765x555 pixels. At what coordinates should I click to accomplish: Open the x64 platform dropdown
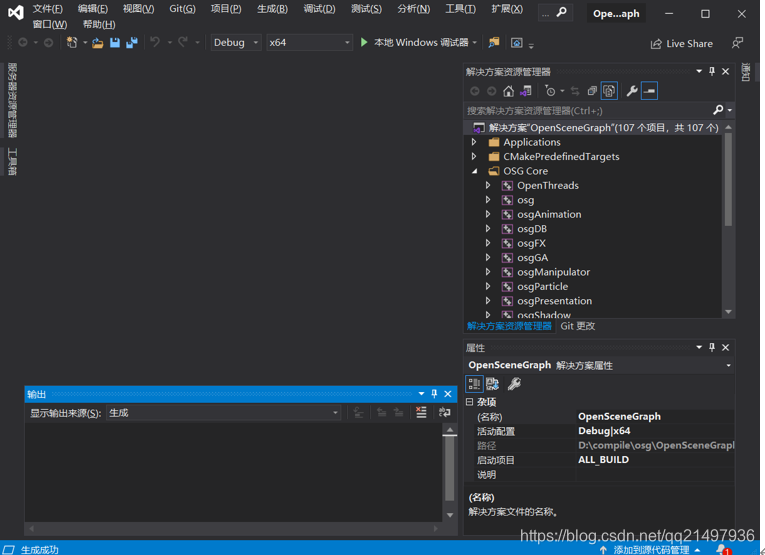point(309,43)
